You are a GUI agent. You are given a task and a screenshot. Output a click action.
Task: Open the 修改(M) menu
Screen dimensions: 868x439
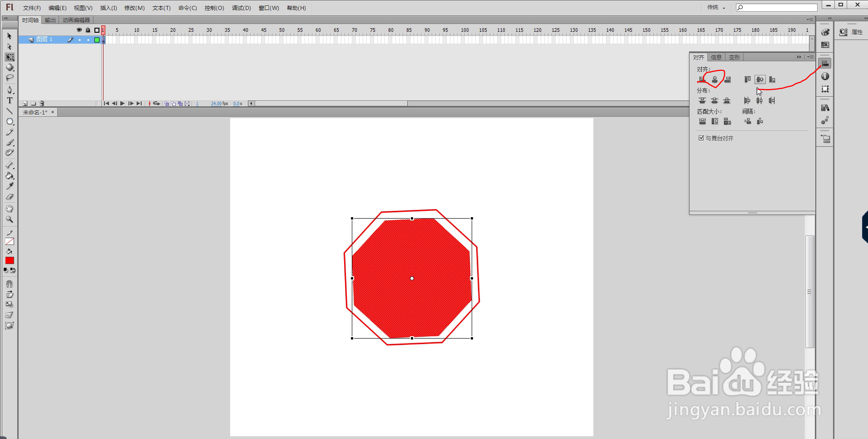click(x=134, y=8)
